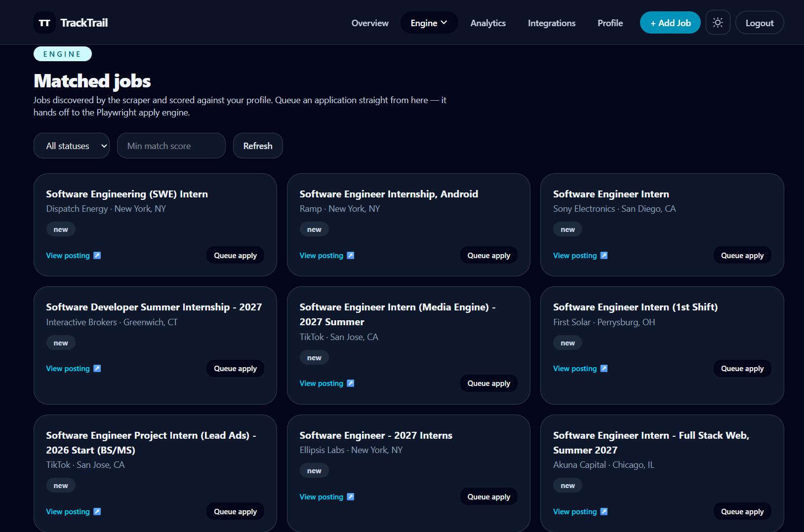Click title 'Software Engineer Intern (1st Shift)'
804x532 pixels.
coord(636,307)
